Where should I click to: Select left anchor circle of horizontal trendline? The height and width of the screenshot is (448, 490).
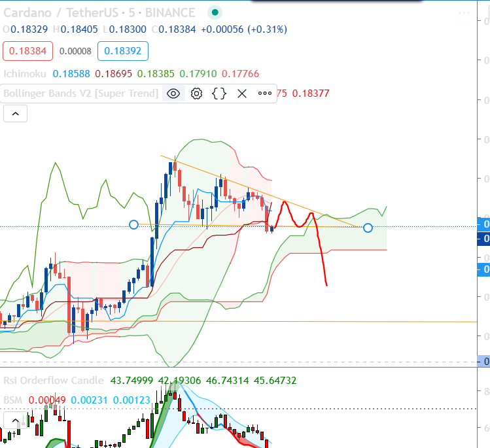133,224
